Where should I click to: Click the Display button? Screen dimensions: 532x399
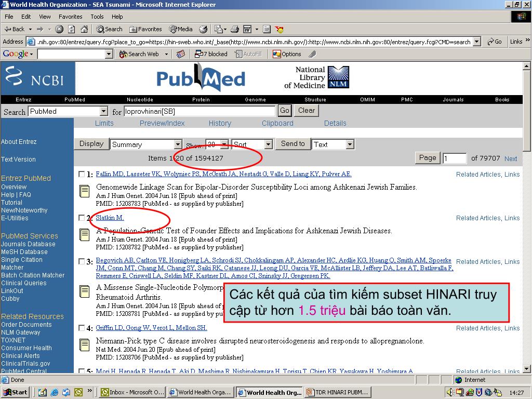pos(91,144)
